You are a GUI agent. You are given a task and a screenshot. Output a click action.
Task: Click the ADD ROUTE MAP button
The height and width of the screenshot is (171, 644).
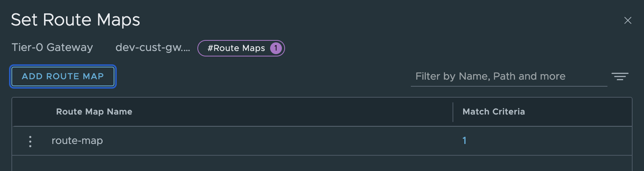tap(63, 76)
